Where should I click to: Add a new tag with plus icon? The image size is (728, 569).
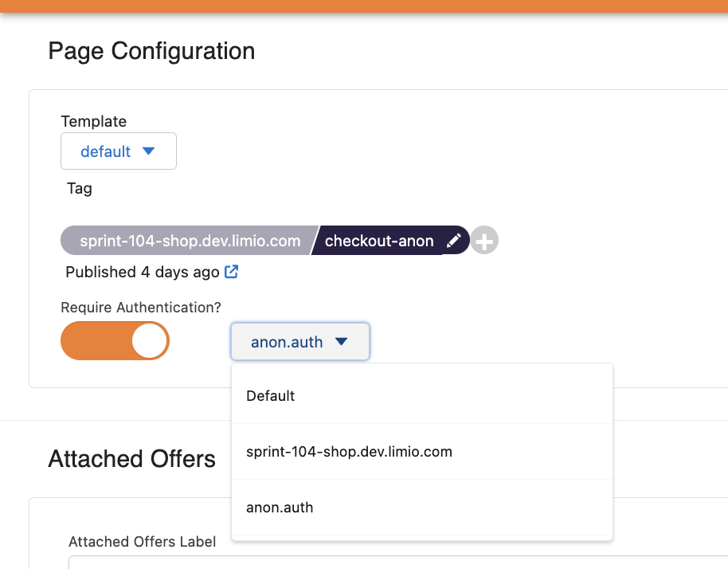click(484, 241)
